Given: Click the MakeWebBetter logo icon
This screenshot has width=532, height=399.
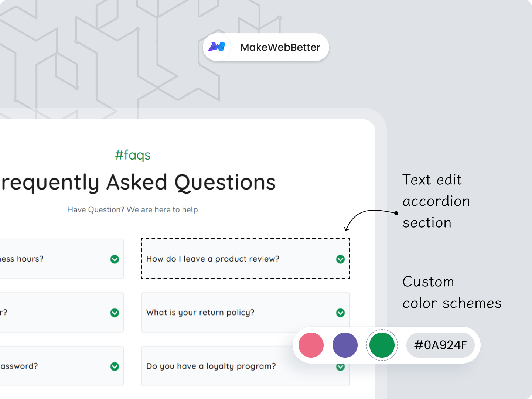Looking at the screenshot, I should (217, 47).
